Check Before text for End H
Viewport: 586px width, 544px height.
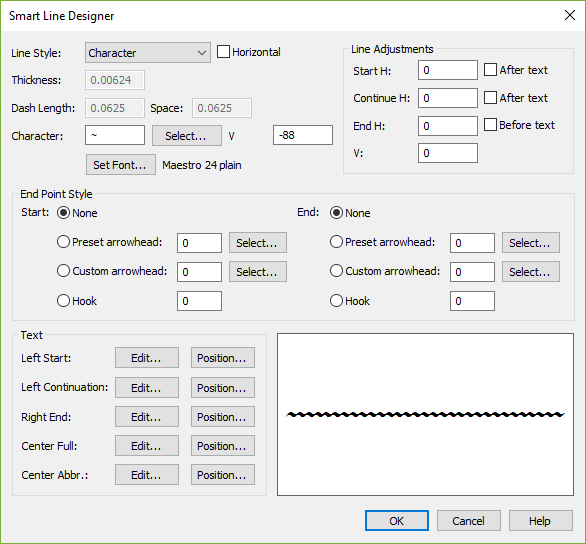pos(490,125)
